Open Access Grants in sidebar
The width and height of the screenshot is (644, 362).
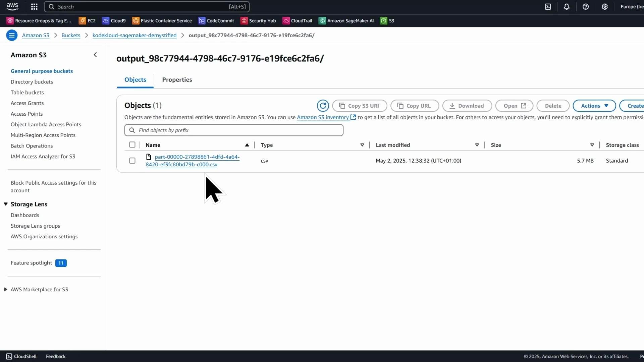click(x=27, y=103)
